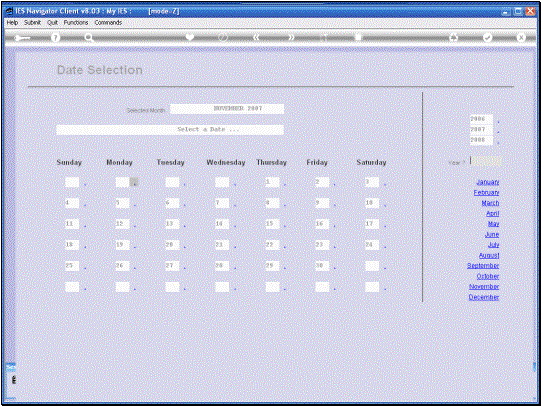Pick date 10 under Saturday

[x=372, y=203]
